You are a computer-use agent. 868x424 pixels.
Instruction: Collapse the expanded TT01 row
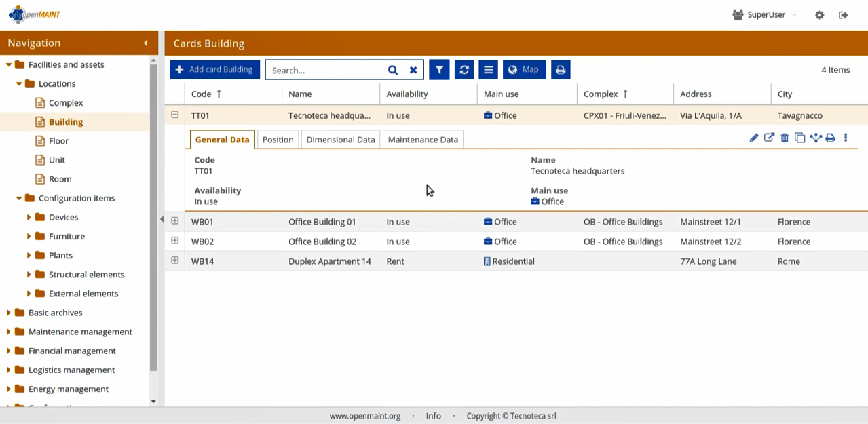[175, 115]
